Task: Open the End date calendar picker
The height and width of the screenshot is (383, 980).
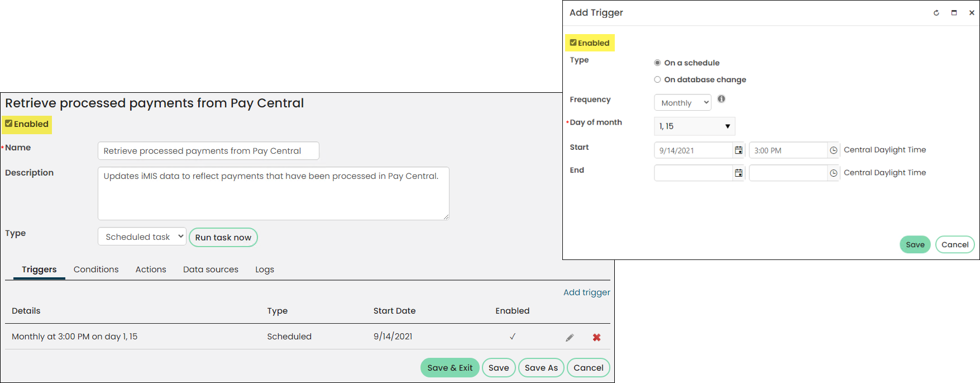Action: tap(739, 173)
